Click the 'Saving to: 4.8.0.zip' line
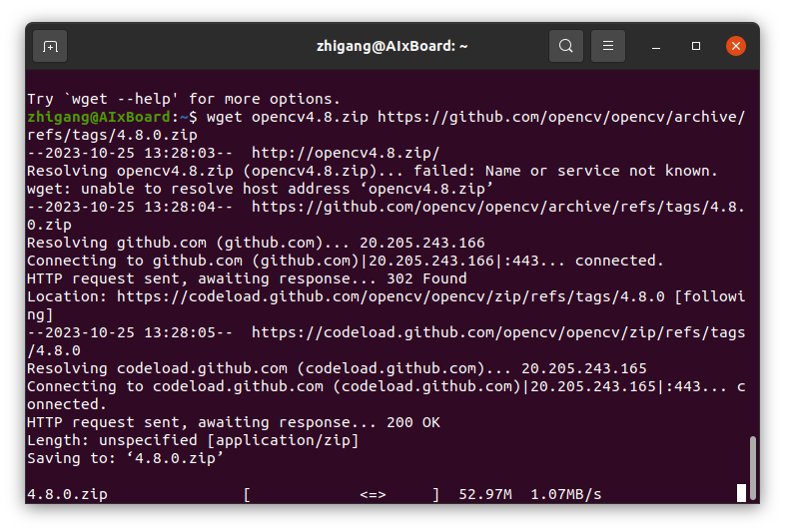The width and height of the screenshot is (785, 532). (x=125, y=458)
